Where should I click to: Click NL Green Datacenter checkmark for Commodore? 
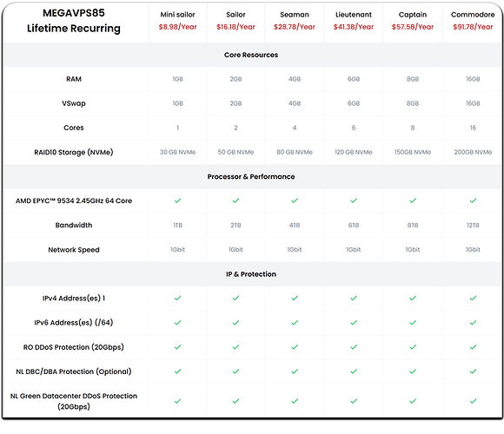(x=473, y=401)
